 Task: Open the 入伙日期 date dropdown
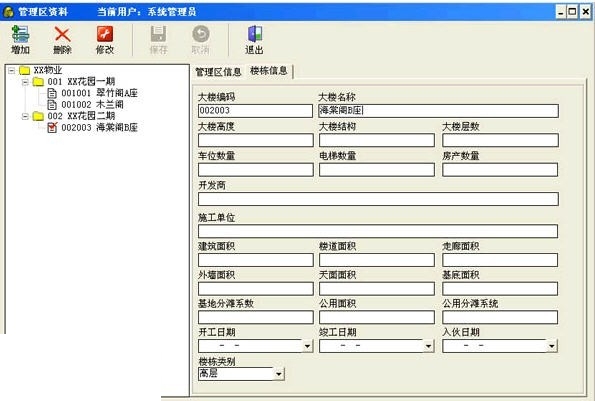click(551, 346)
